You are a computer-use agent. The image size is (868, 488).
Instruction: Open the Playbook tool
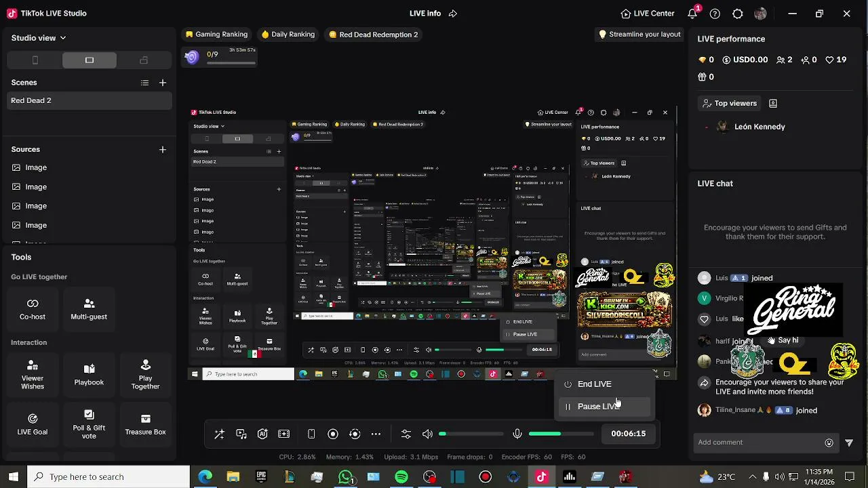(x=89, y=375)
